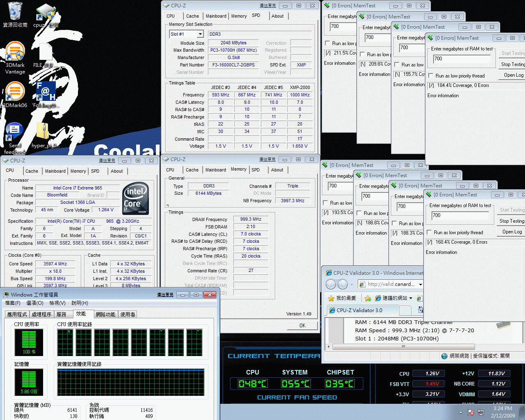The width and height of the screenshot is (525, 420).
Task: Click the new tab button in Internet Explorer
Action: pyautogui.click(x=405, y=310)
